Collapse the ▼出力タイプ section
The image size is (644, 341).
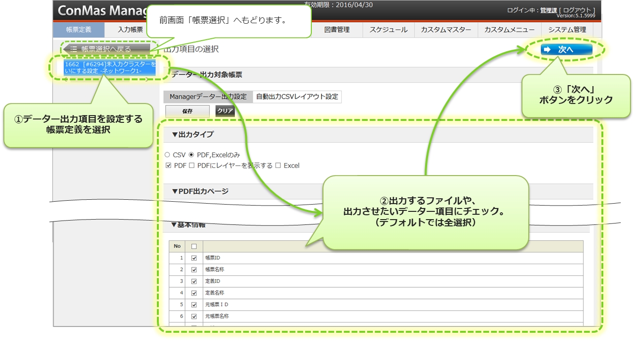(x=192, y=134)
